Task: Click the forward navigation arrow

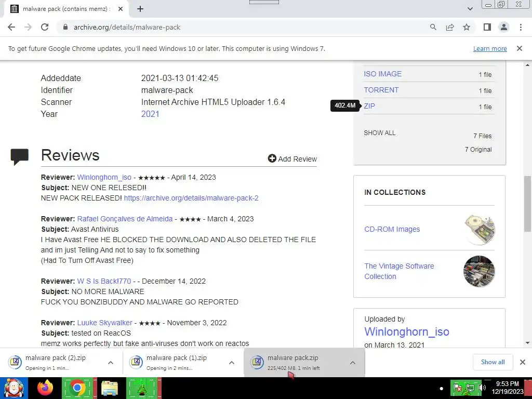Action: (28, 27)
